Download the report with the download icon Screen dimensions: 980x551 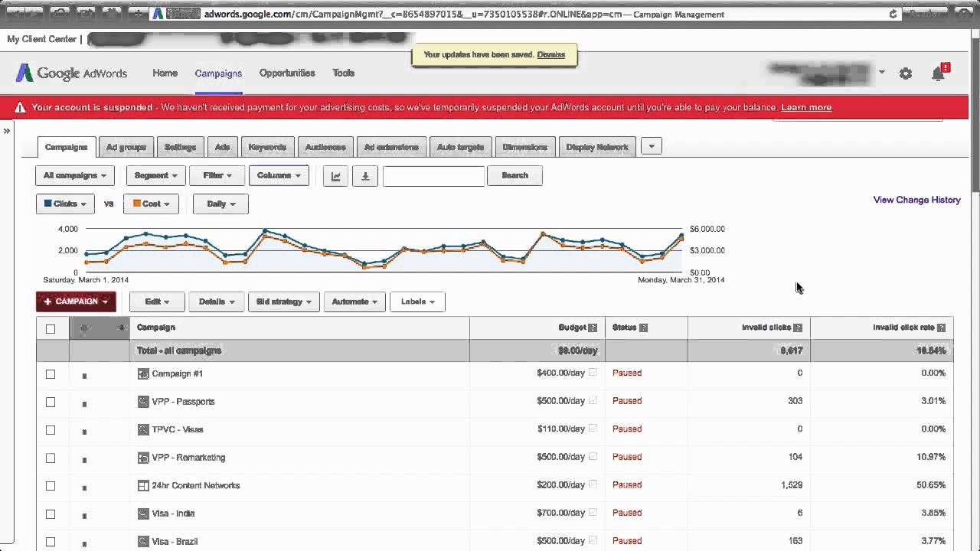[365, 176]
